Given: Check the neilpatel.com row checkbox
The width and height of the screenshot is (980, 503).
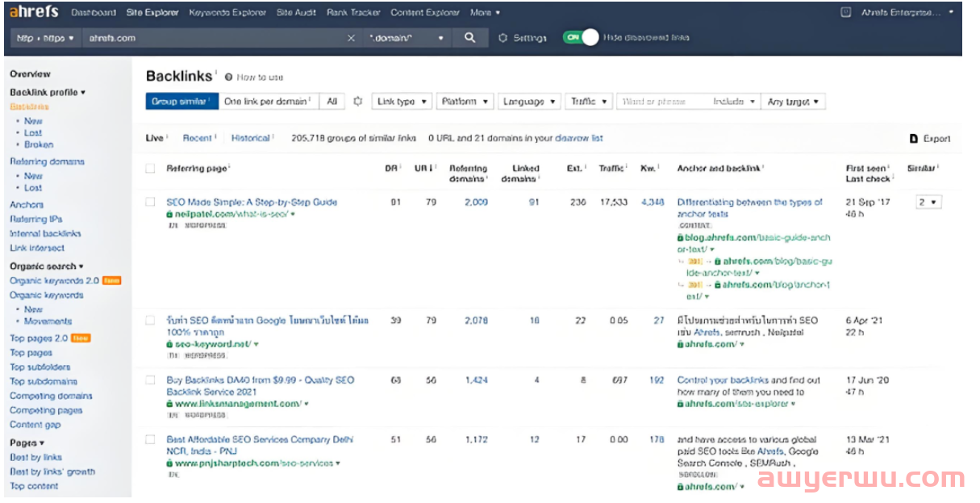Looking at the screenshot, I should (150, 202).
